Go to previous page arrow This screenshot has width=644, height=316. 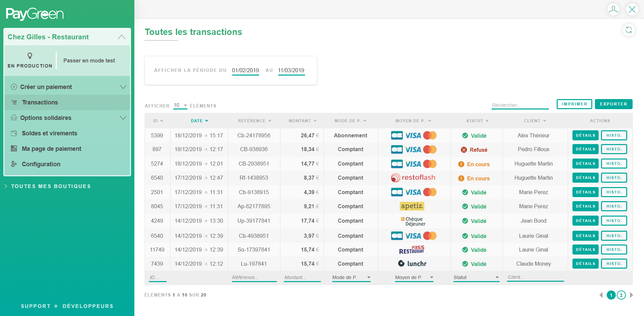tap(601, 295)
